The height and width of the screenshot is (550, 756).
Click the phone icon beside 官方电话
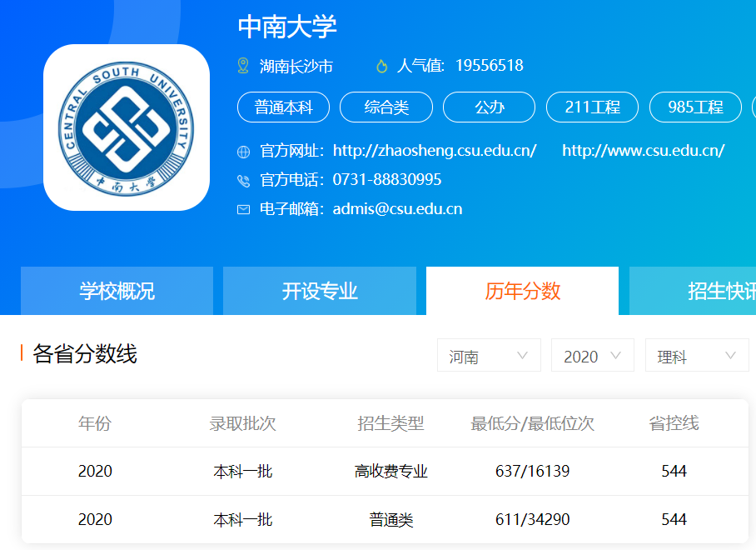pyautogui.click(x=242, y=179)
